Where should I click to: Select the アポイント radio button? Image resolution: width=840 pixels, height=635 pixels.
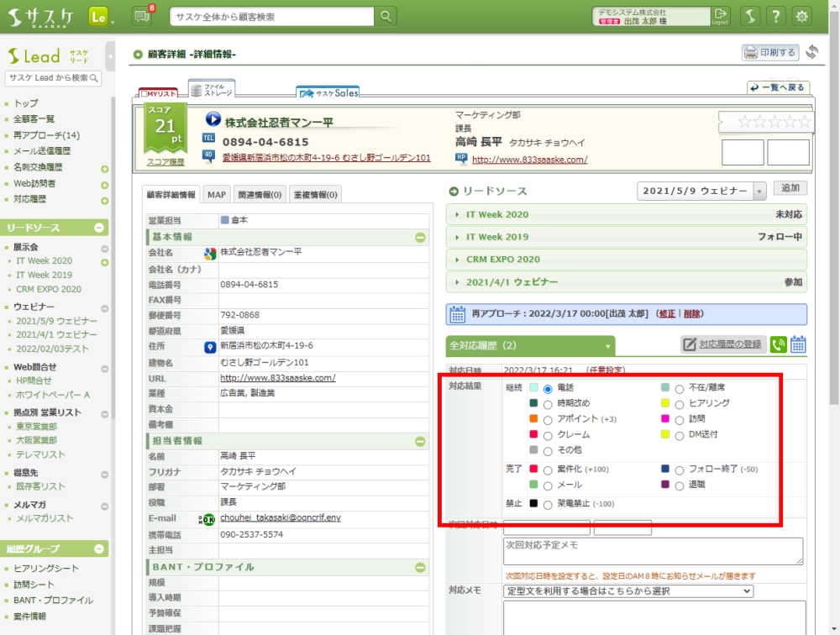pyautogui.click(x=548, y=419)
